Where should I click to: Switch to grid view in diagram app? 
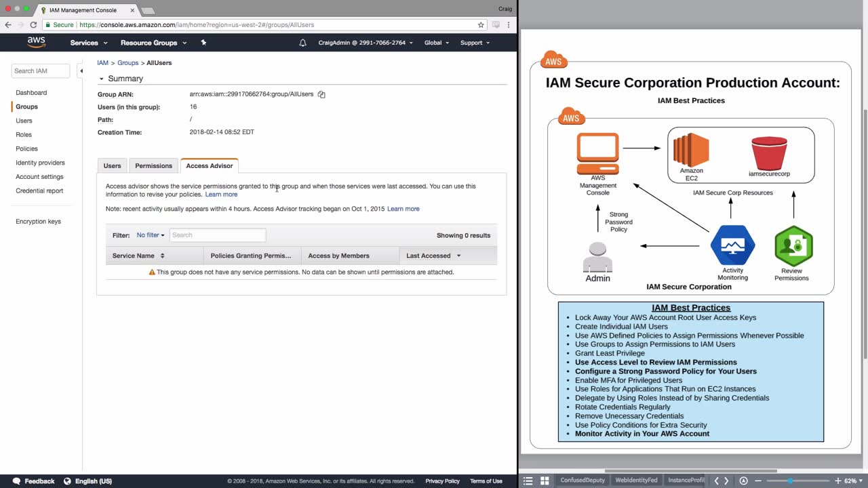click(545, 481)
